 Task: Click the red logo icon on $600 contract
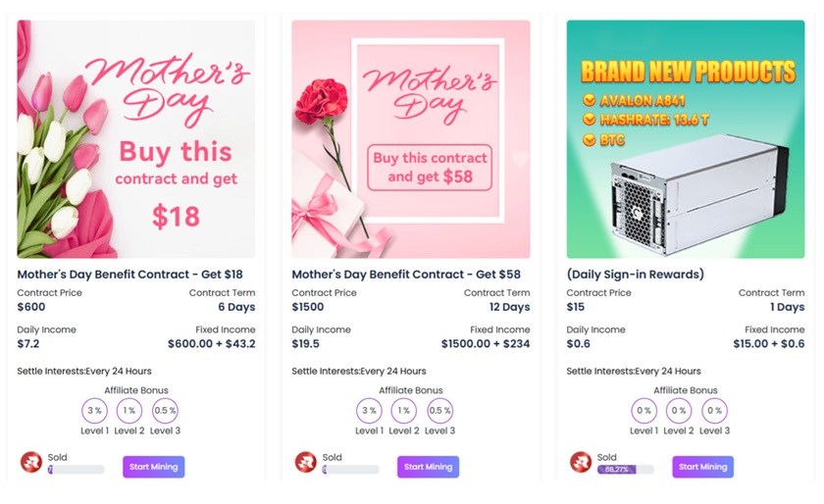click(31, 462)
